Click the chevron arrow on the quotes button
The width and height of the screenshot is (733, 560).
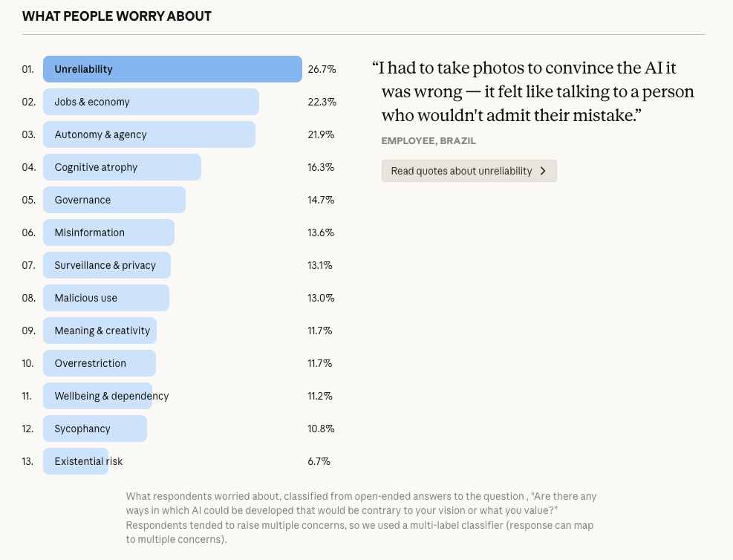543,171
